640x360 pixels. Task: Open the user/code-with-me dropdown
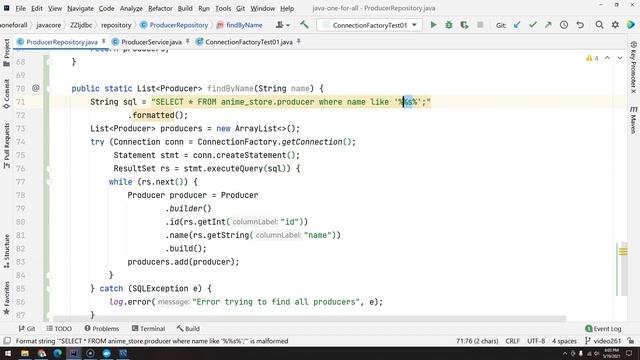[282, 25]
